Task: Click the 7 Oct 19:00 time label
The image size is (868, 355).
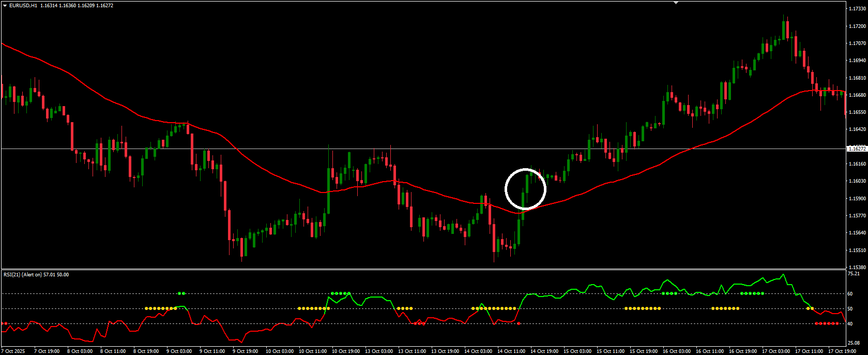Action: (x=47, y=351)
